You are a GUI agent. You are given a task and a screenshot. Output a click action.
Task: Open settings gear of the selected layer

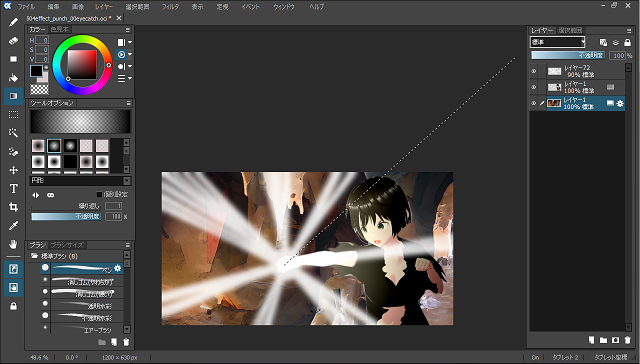620,103
